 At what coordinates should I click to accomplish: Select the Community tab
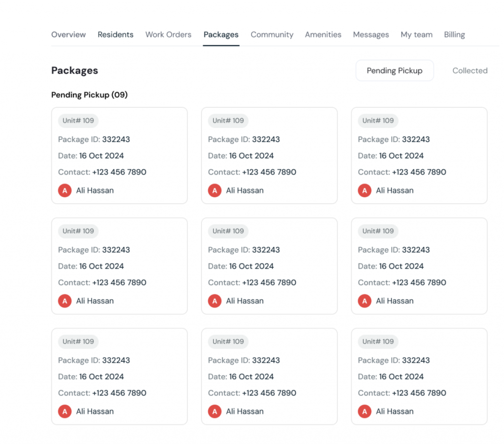click(272, 34)
